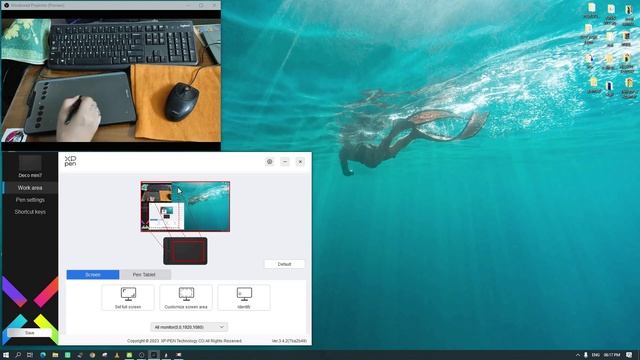
Task: Open the Work area section
Action: click(x=30, y=188)
